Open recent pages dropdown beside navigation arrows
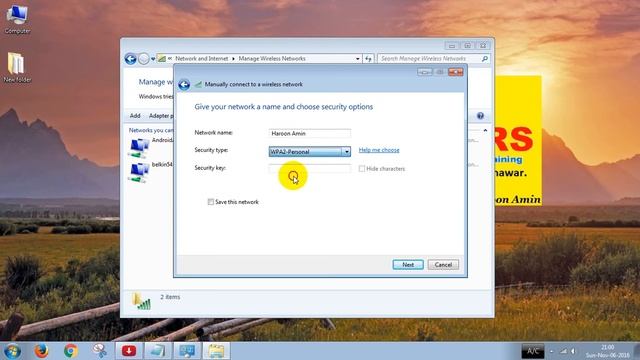640x360 pixels. click(153, 59)
